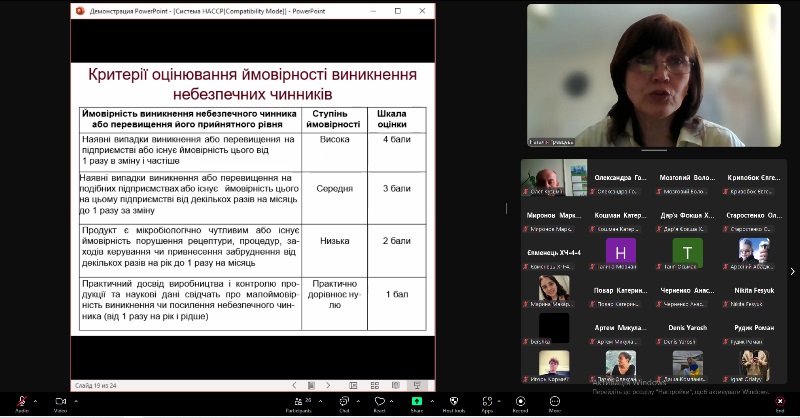Viewport: 800px width, 418px height.
Task: Click the Олександра Го... participant tile
Action: [x=620, y=178]
